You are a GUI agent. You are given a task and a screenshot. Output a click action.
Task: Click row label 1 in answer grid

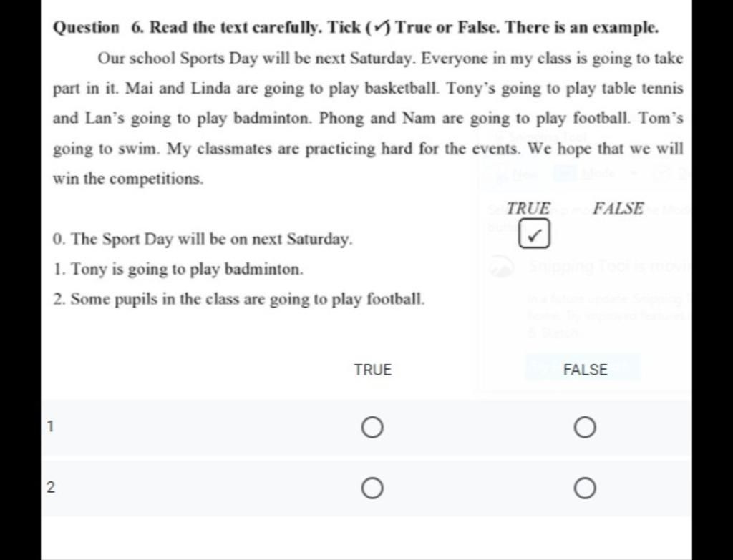point(49,428)
